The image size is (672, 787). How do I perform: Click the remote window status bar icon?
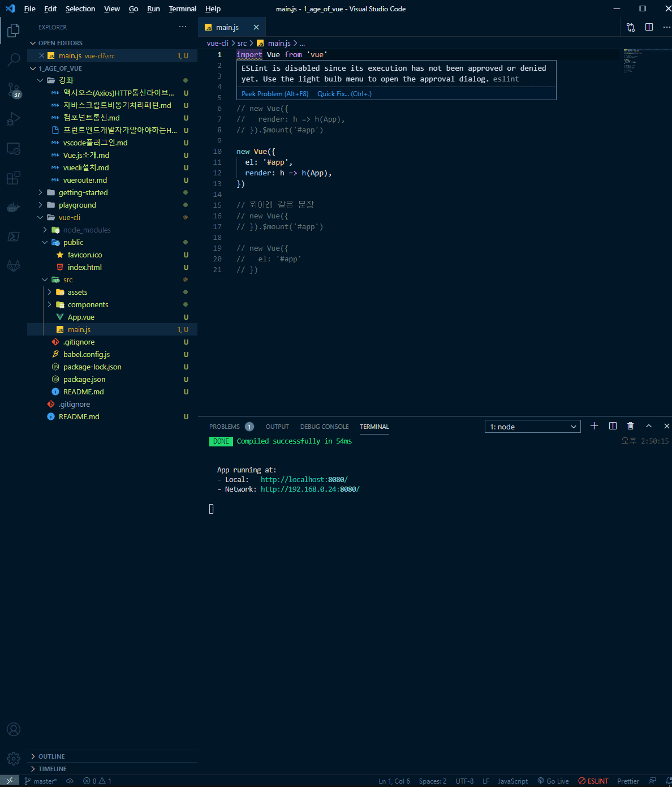pos(10,781)
